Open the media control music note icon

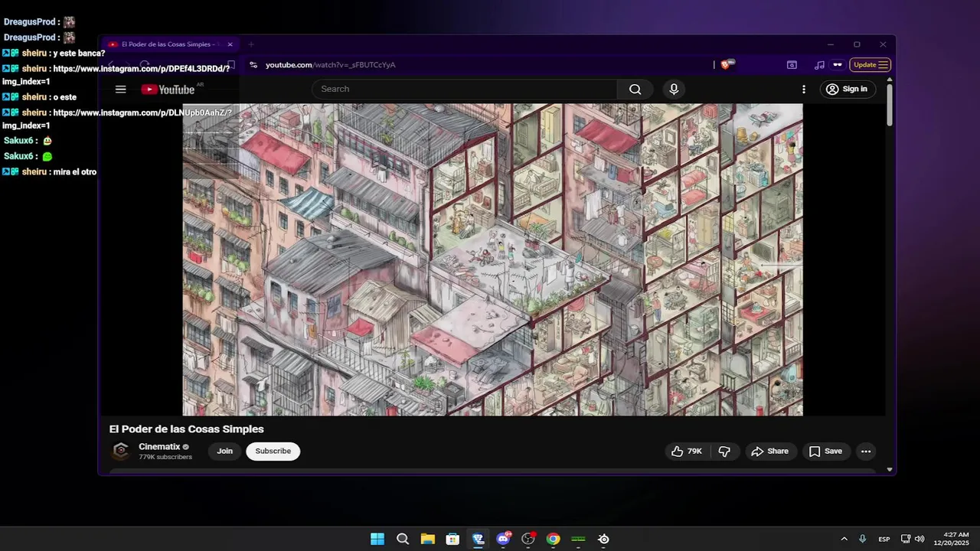click(819, 65)
